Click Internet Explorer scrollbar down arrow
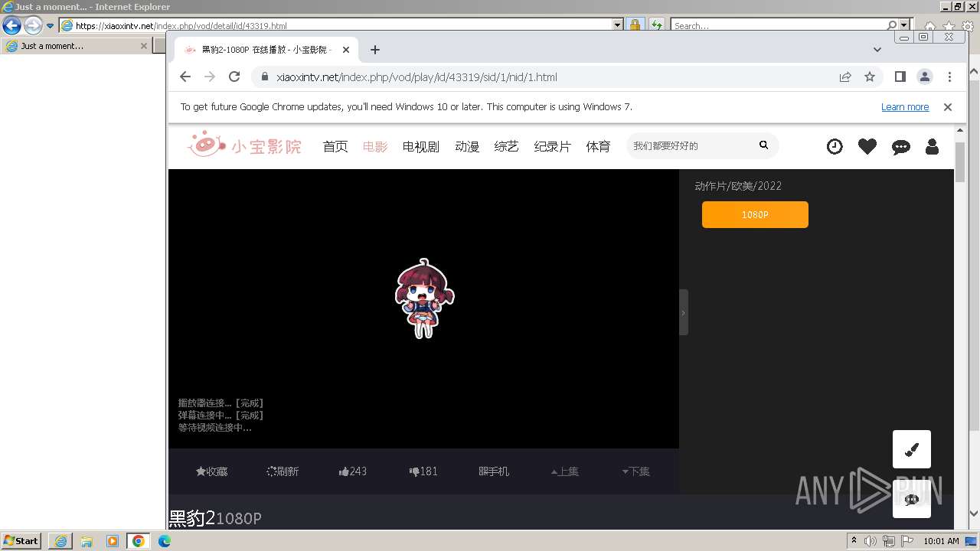 pyautogui.click(x=974, y=514)
